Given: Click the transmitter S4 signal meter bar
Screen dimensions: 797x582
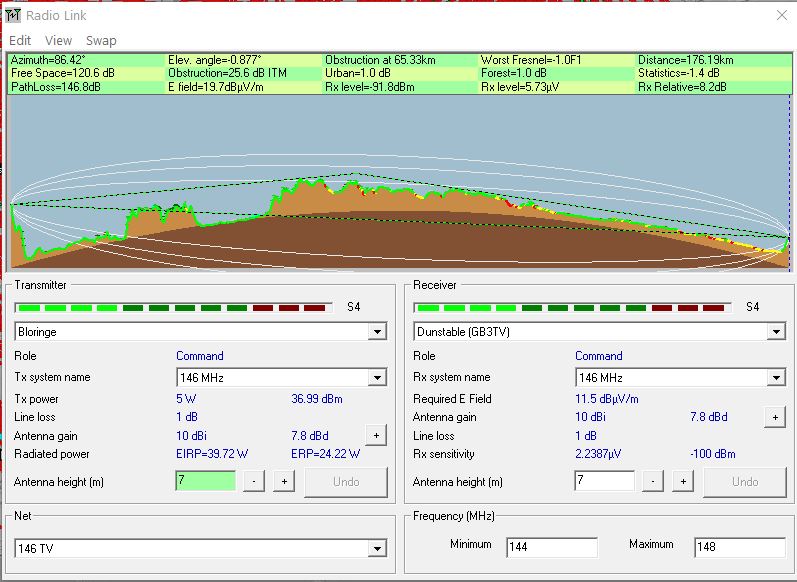Looking at the screenshot, I should click(174, 308).
